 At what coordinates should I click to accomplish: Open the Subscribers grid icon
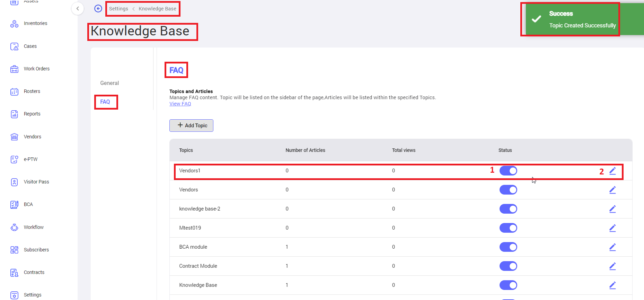click(14, 250)
